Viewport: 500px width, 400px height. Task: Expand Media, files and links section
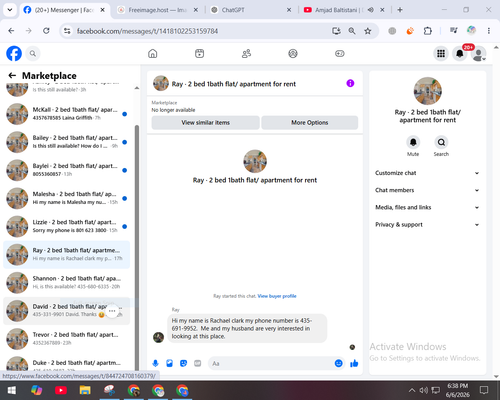(x=427, y=207)
